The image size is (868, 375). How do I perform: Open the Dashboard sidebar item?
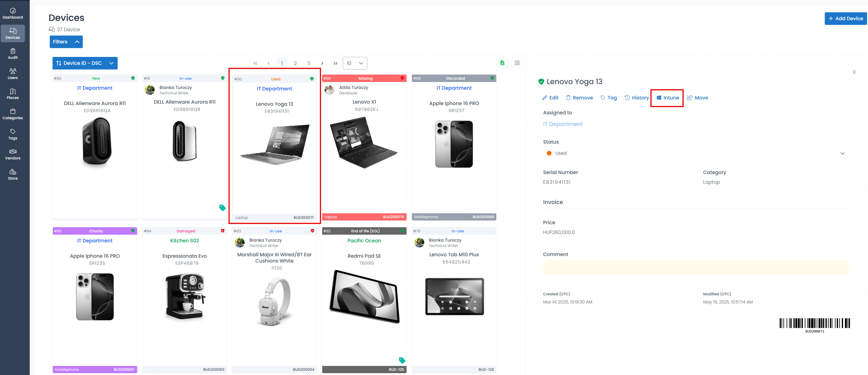[13, 13]
